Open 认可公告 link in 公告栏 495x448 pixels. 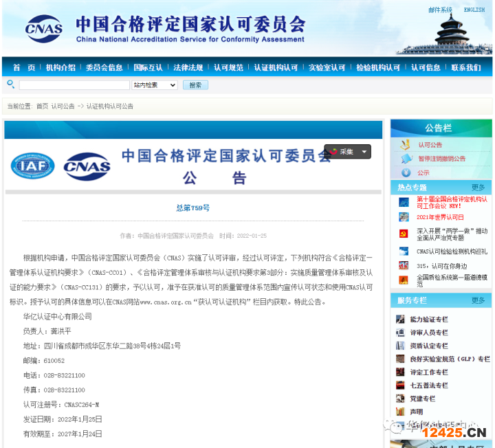click(430, 145)
